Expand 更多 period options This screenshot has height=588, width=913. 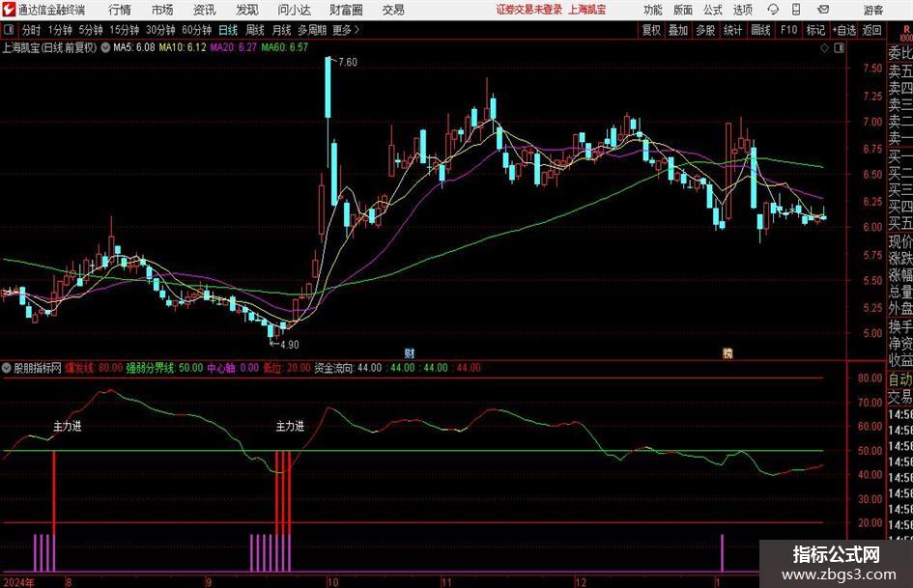[x=347, y=30]
